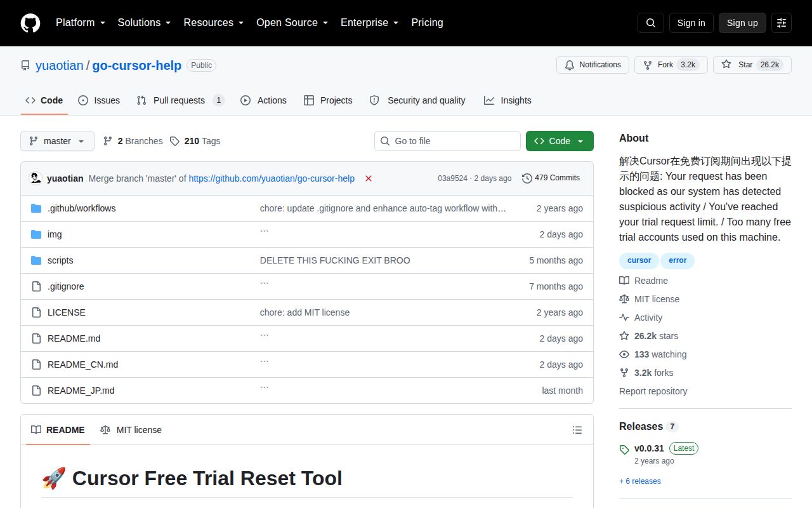
Task: Click the star icon beside 26.2k stars
Action: (624, 336)
